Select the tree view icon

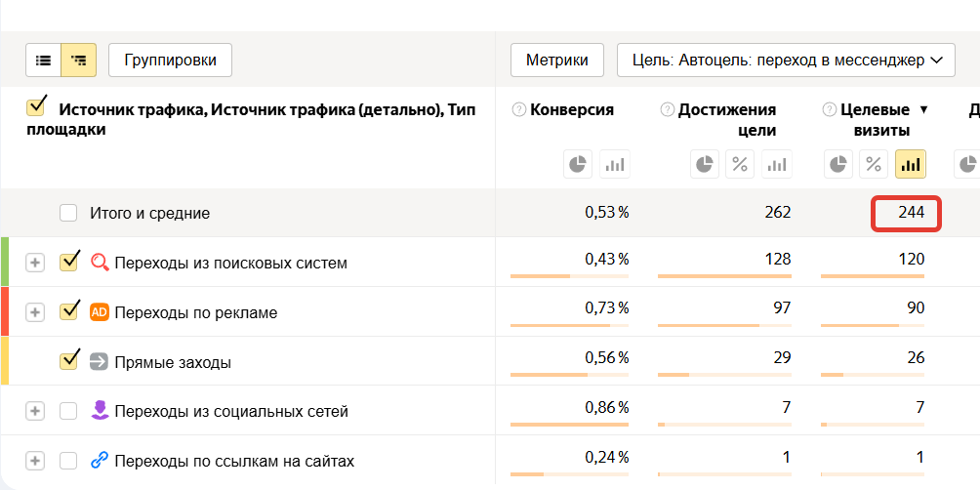pos(78,60)
